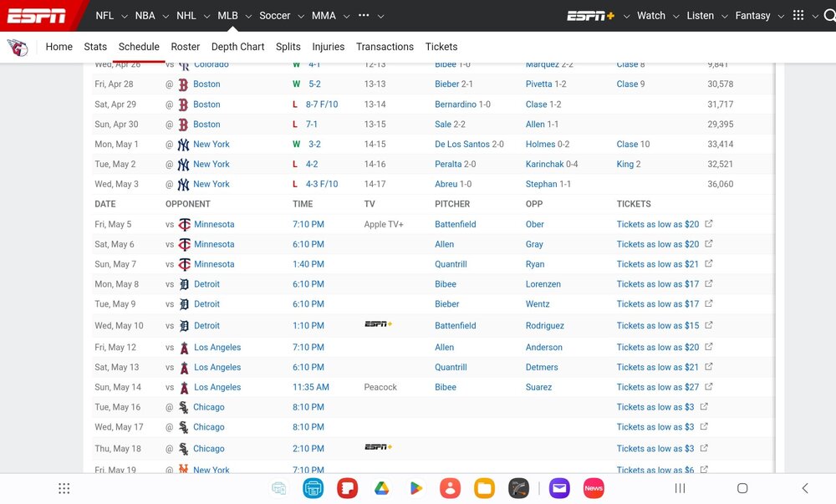This screenshot has height=504, width=836.
Task: Open the Splits tab
Action: 288,47
